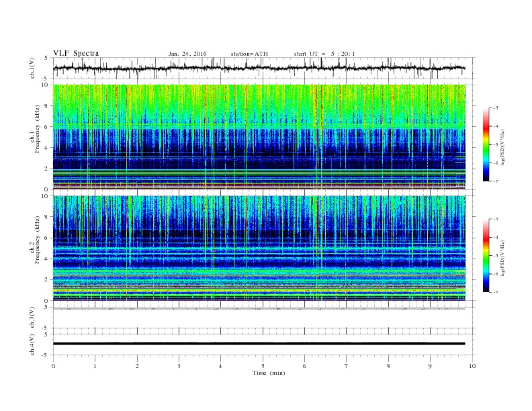The width and height of the screenshot is (532, 411).
Task: Click the "-5" lower limit of ch.4(V) axis
Action: 46,355
